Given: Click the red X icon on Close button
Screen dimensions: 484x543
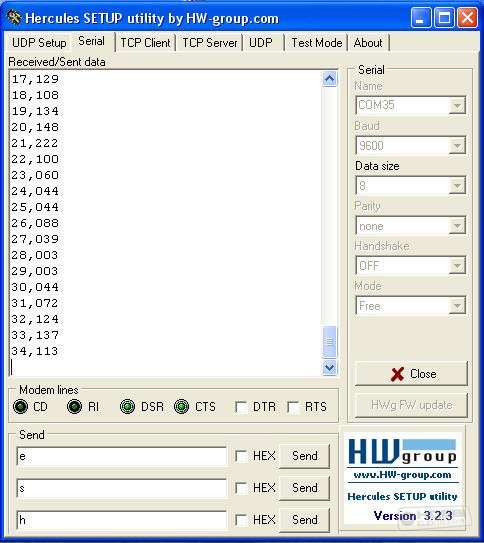Looking at the screenshot, I should click(x=397, y=374).
